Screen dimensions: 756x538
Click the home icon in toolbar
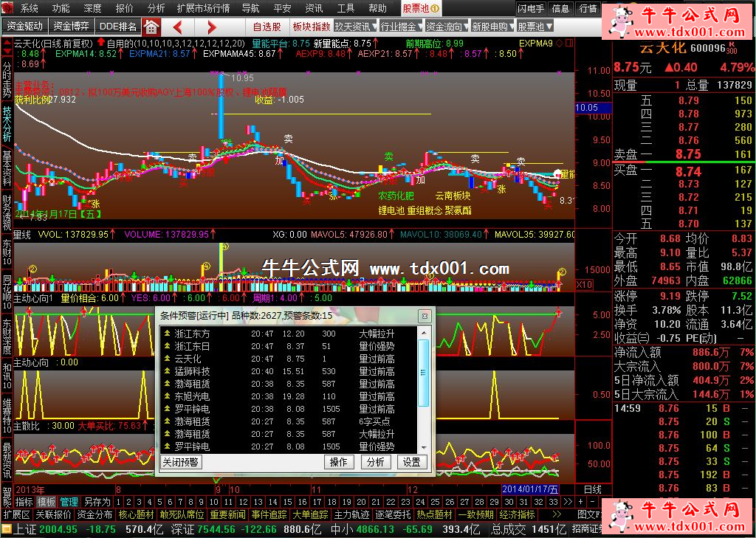tap(151, 27)
